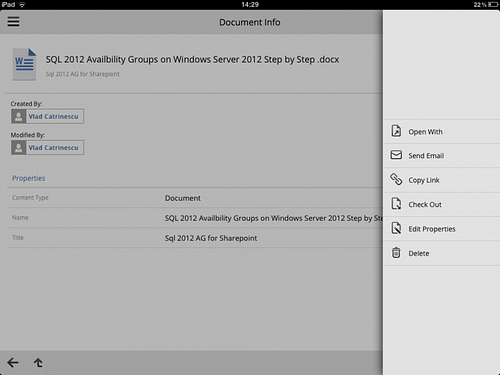500x375 pixels.
Task: Tap the Properties section heading
Action: click(x=29, y=178)
